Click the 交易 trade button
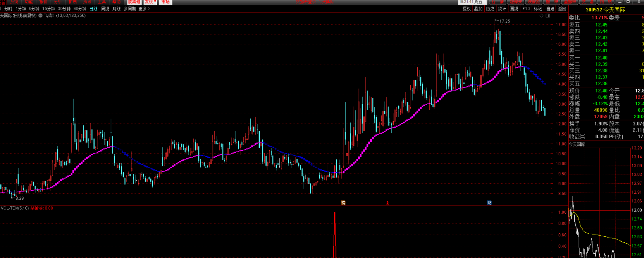Screen dimensions: 644x258 coord(588,2)
